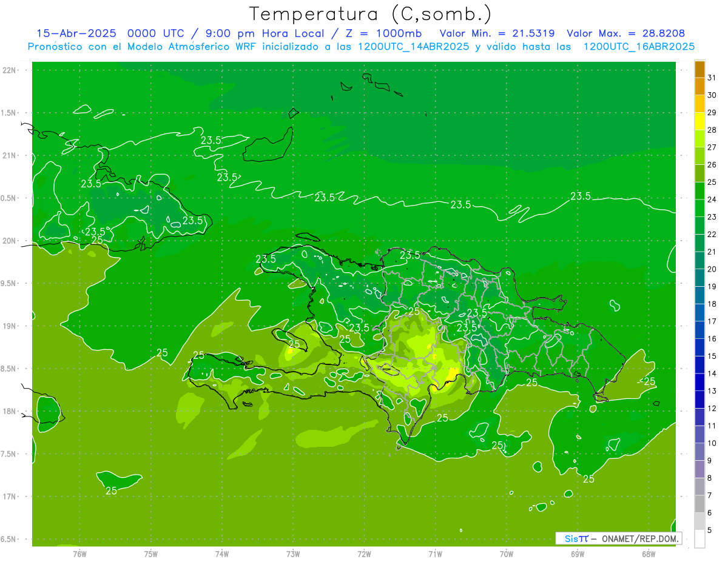
Task: Click the "31" color scale label
Action: [x=712, y=78]
